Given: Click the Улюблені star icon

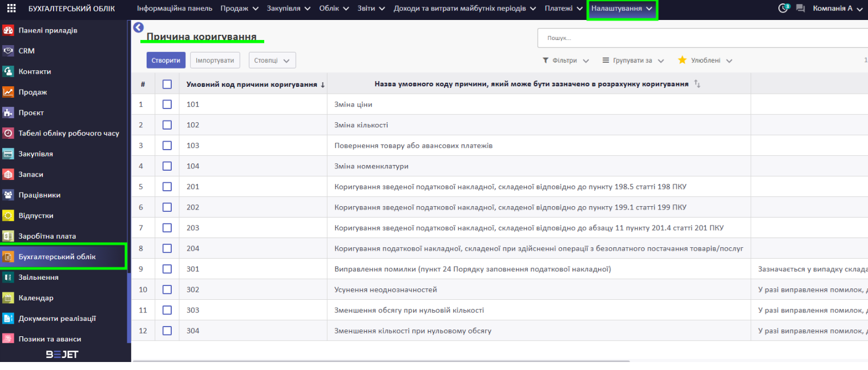Looking at the screenshot, I should pyautogui.click(x=682, y=60).
